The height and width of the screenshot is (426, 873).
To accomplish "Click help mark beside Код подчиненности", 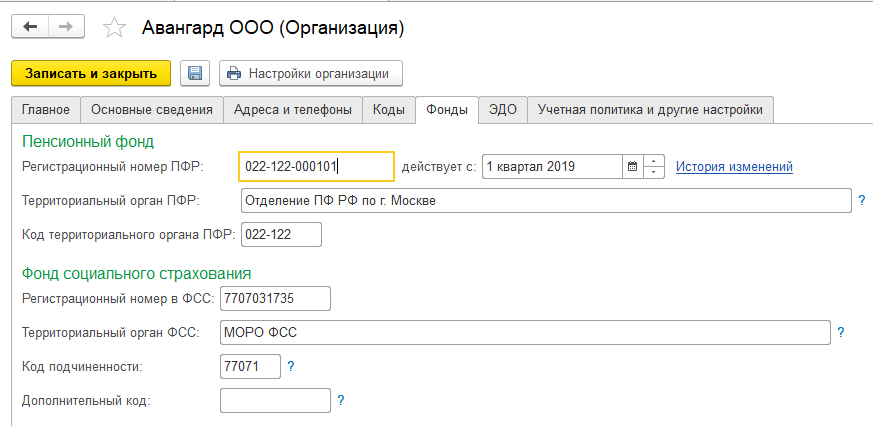I will click(291, 366).
